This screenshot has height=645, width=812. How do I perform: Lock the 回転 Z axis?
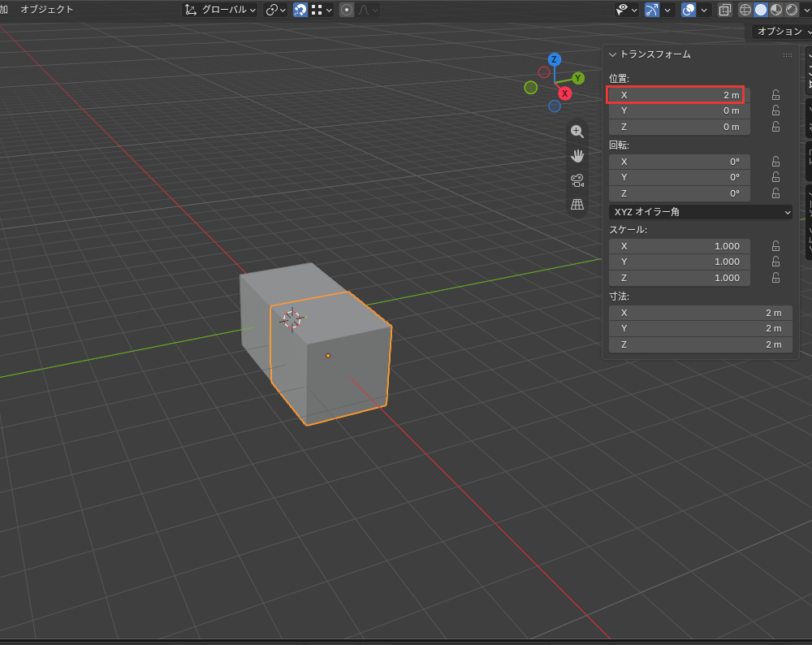point(775,193)
